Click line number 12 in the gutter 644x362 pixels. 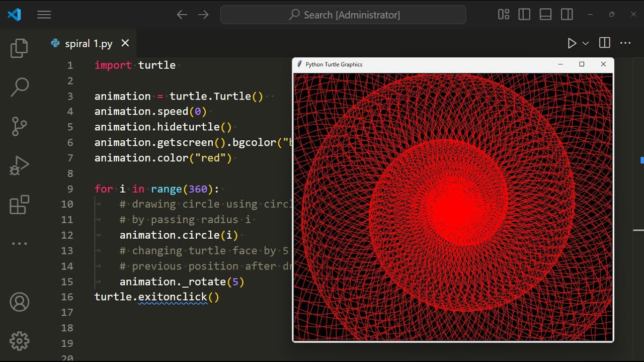coord(67,235)
